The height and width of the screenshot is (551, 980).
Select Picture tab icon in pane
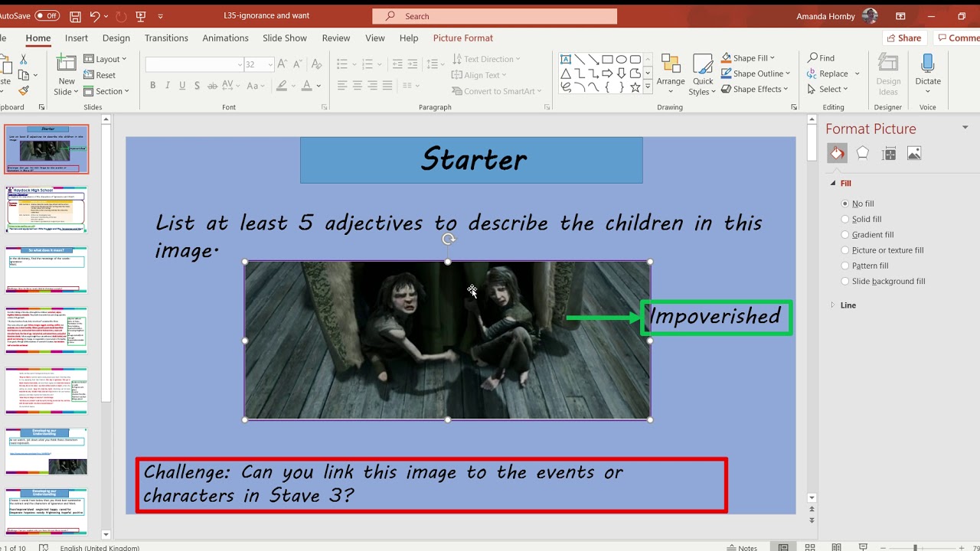tap(914, 154)
